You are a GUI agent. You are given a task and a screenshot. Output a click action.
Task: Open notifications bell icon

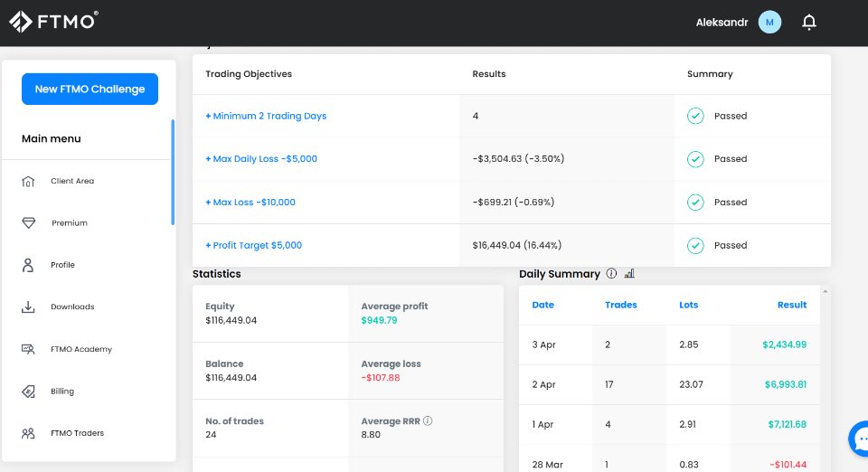(809, 23)
